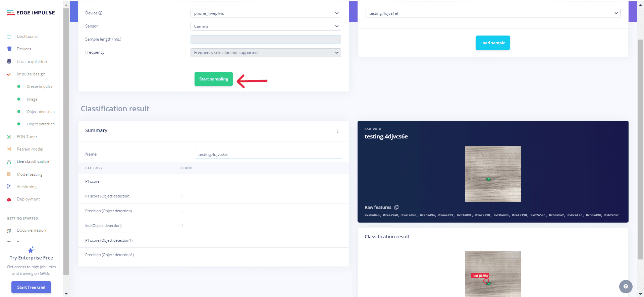Click the Deployment package icon
644x297 pixels.
tap(9, 199)
